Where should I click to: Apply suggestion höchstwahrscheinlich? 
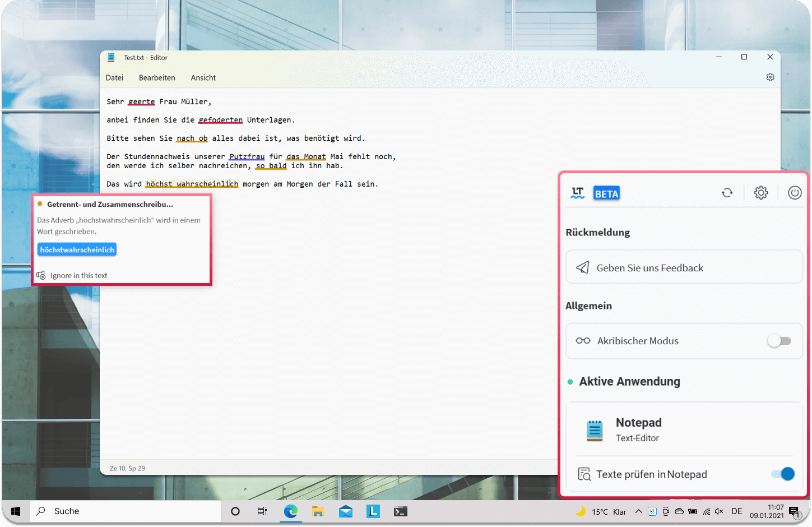[77, 249]
